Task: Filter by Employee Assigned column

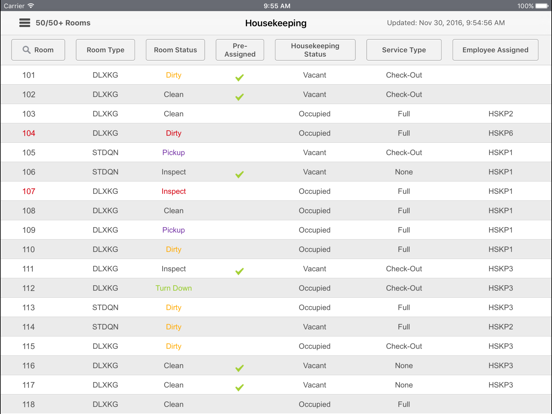Action: (495, 50)
